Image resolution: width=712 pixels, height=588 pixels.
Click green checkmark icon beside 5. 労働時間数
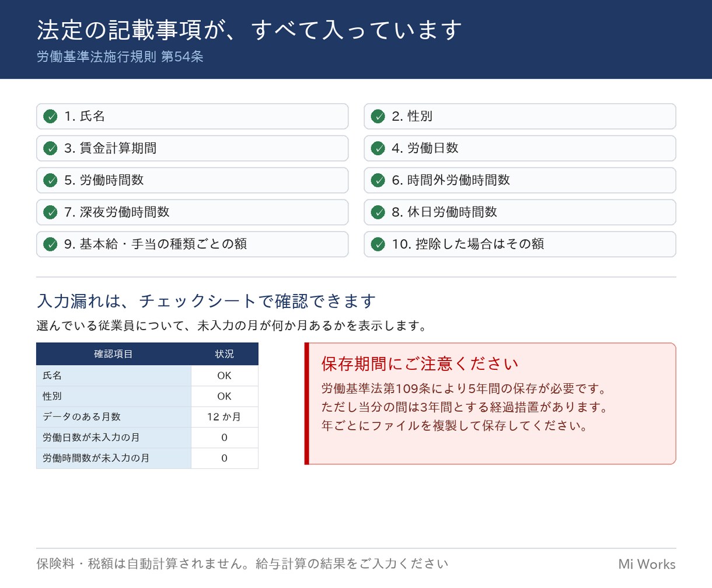(x=51, y=180)
